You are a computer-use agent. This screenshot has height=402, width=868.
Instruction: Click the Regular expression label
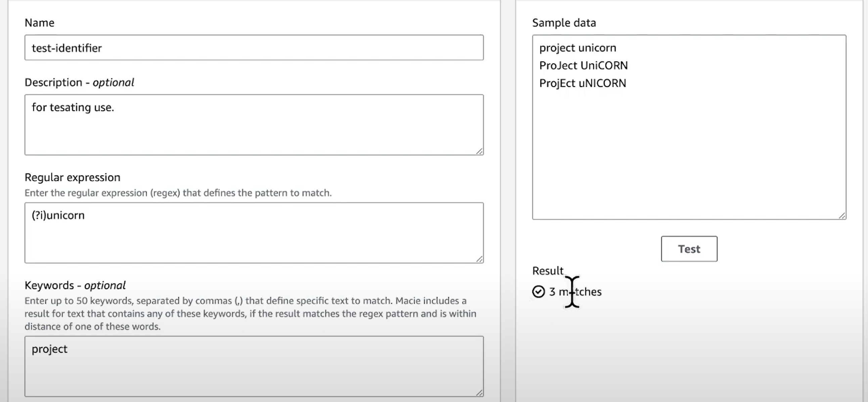pyautogui.click(x=73, y=178)
